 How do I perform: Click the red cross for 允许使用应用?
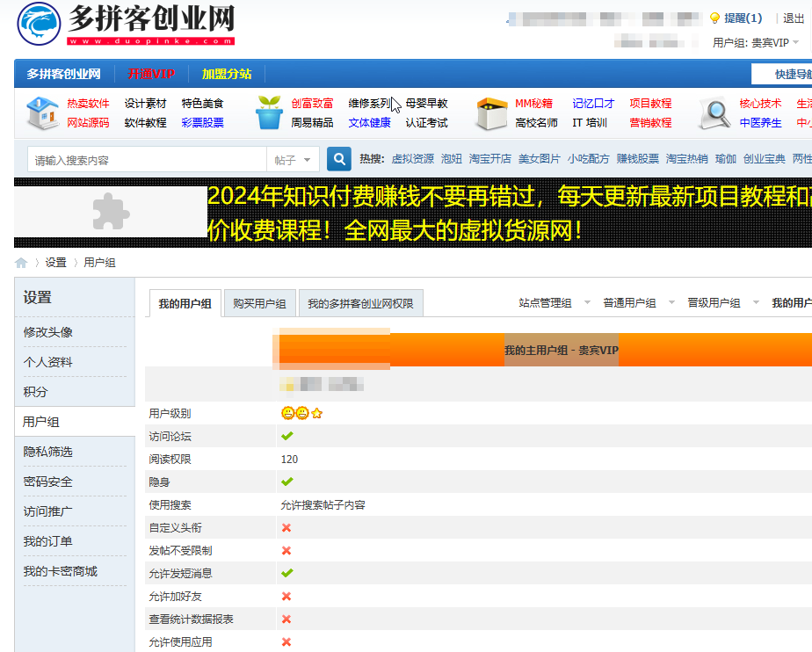[286, 641]
